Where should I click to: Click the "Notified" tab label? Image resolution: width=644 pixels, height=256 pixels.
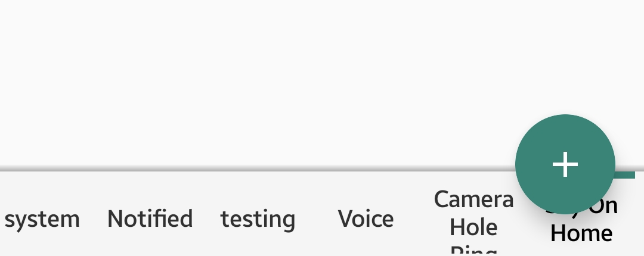(x=150, y=219)
